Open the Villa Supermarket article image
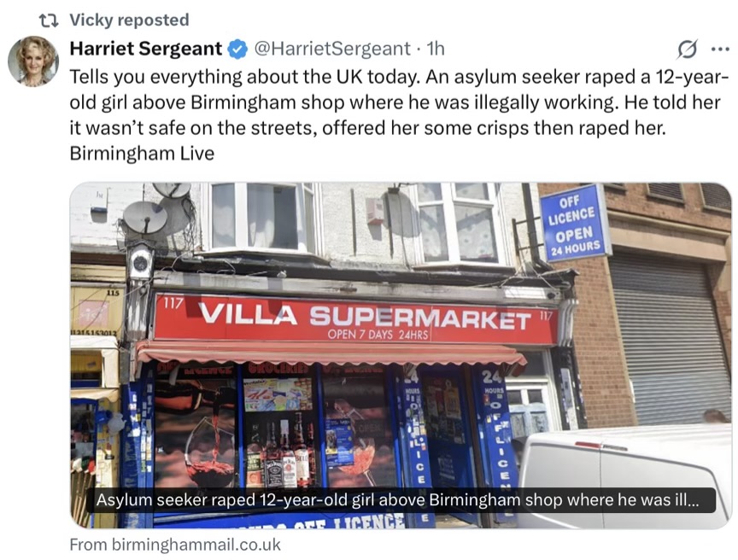 coord(401,355)
